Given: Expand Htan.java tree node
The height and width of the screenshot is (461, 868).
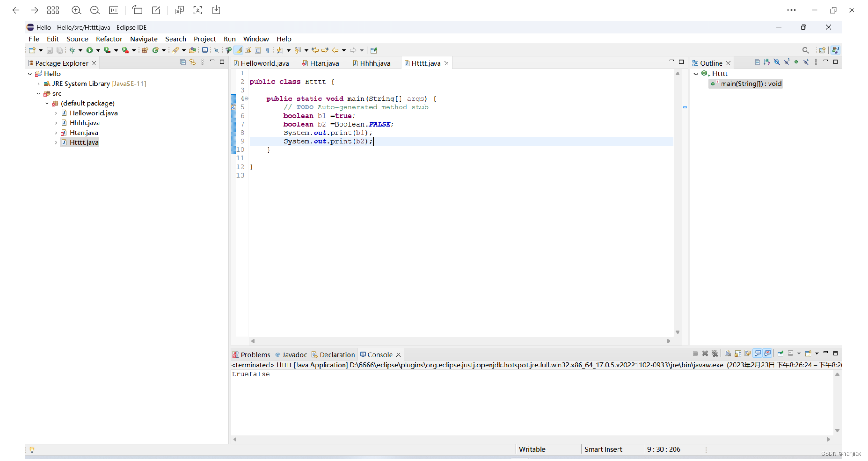Looking at the screenshot, I should point(56,133).
